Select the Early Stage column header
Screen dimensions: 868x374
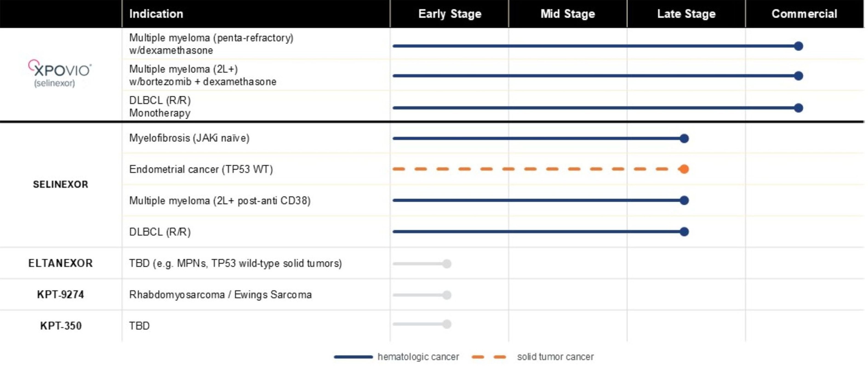click(449, 14)
